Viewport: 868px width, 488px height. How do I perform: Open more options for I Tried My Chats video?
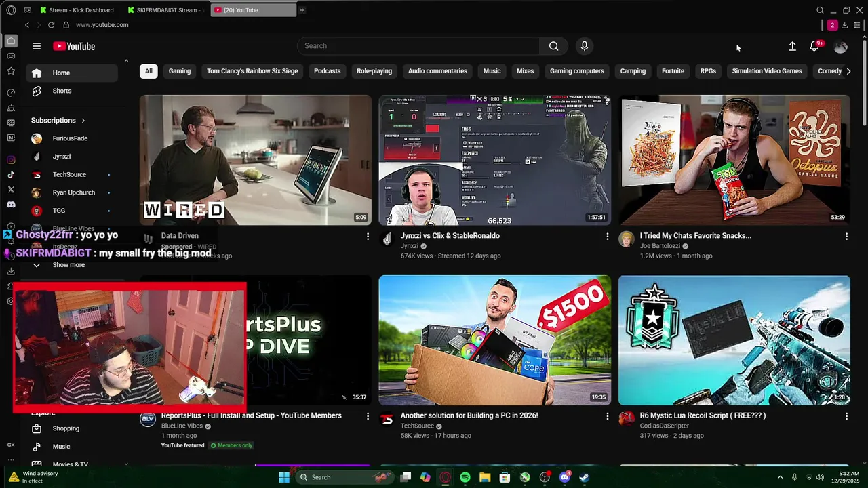[846, 236]
